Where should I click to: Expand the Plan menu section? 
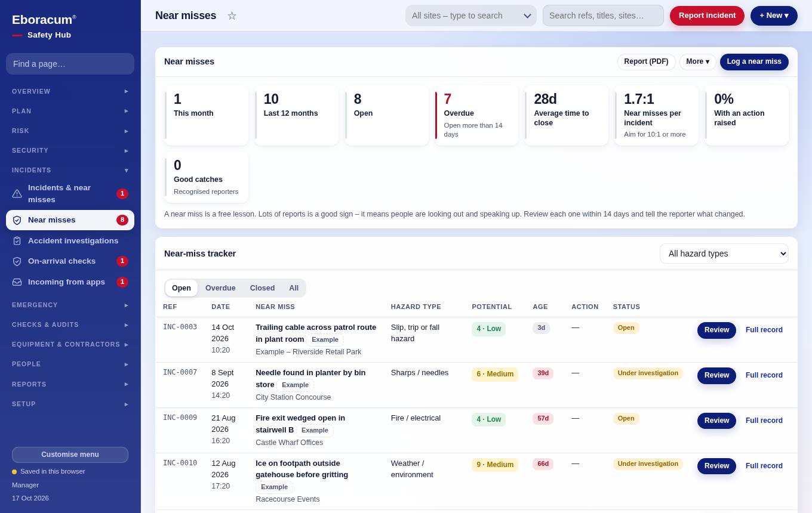[x=70, y=111]
